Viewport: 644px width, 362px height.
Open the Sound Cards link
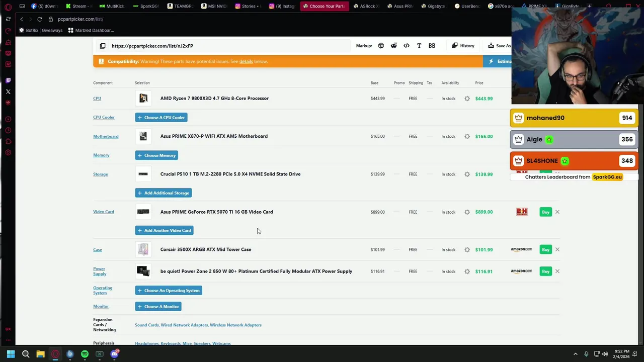[x=146, y=325]
